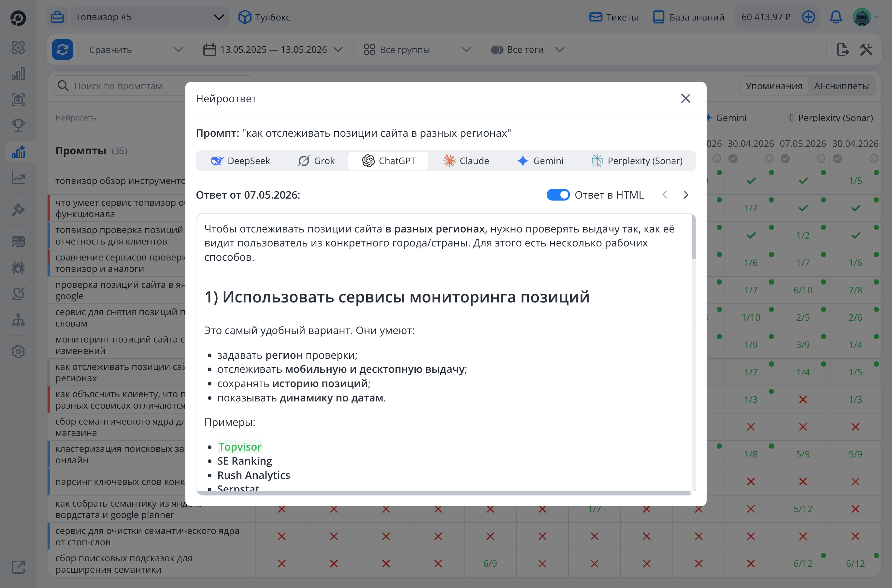Open the AI visibility chart section in sidebar
This screenshot has height=588, width=892.
pos(18,152)
